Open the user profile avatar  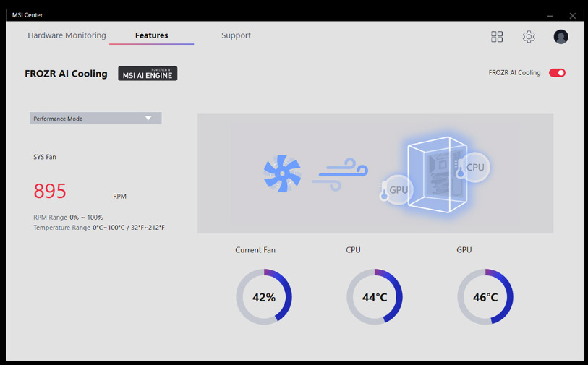tap(561, 37)
